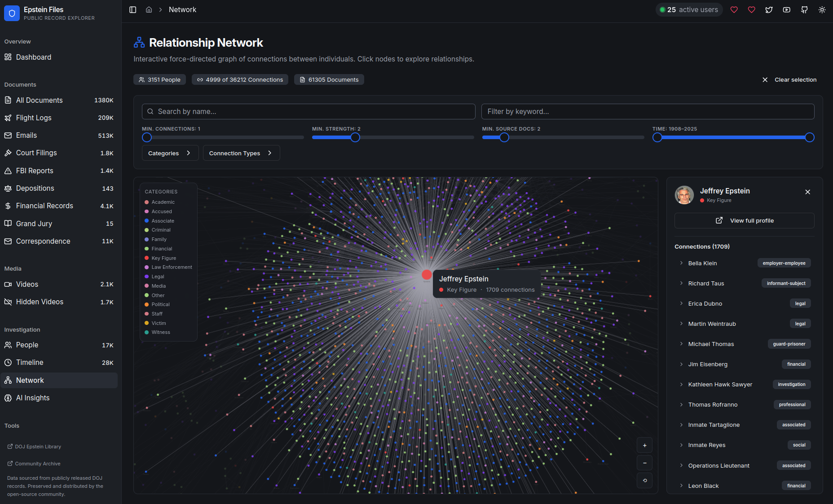
Task: Click the home breadcrumb icon
Action: click(149, 10)
